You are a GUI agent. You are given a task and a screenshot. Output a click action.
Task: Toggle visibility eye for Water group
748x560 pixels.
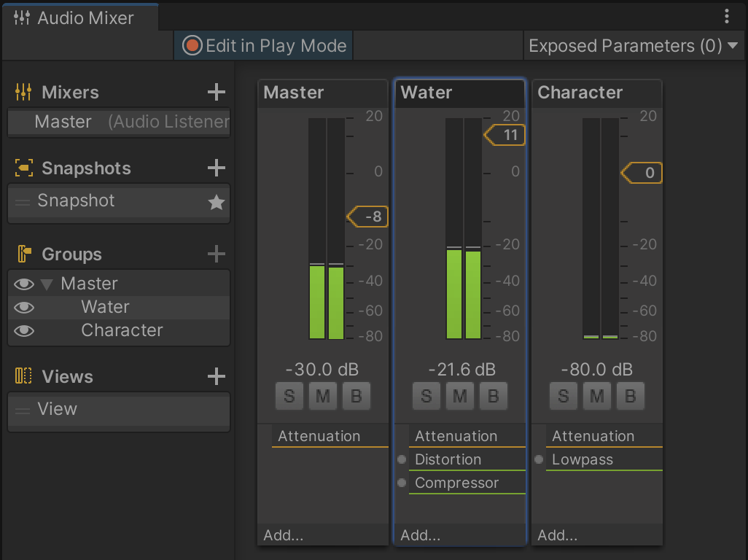coord(24,308)
